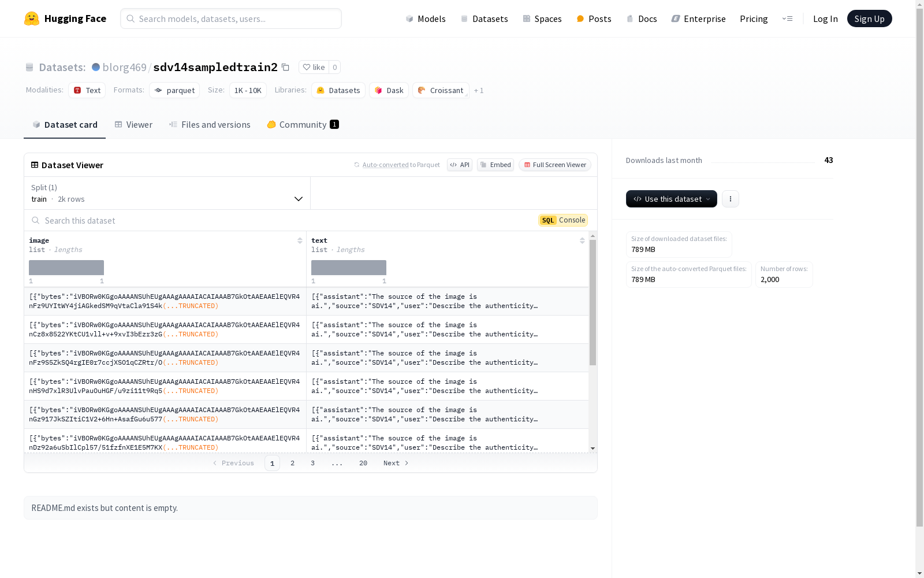The height and width of the screenshot is (578, 924).
Task: Open the Croissant library tag
Action: (x=441, y=90)
